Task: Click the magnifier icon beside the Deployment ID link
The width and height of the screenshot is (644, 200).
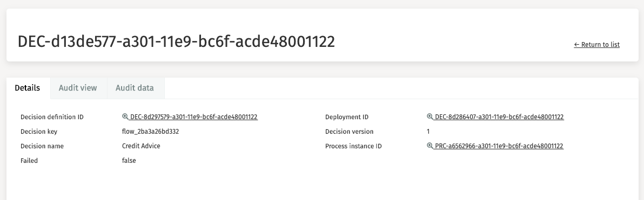Action: click(x=430, y=117)
